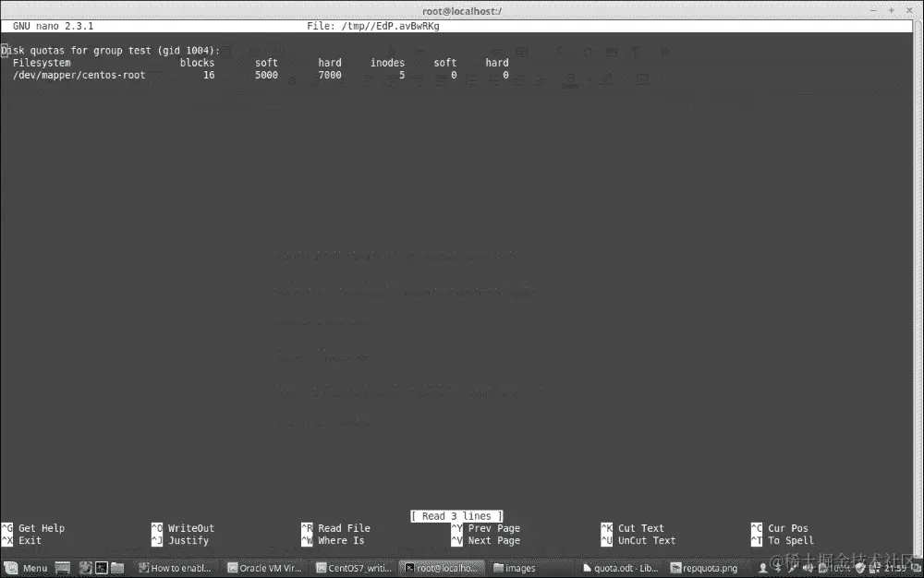Click the ^G Get Help shortcut label

pos(33,528)
